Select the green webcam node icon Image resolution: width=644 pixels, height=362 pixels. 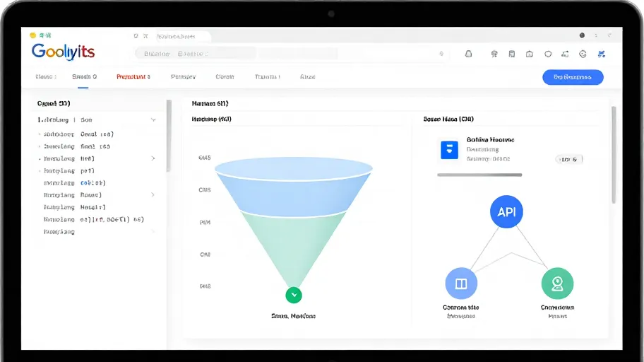(x=557, y=284)
